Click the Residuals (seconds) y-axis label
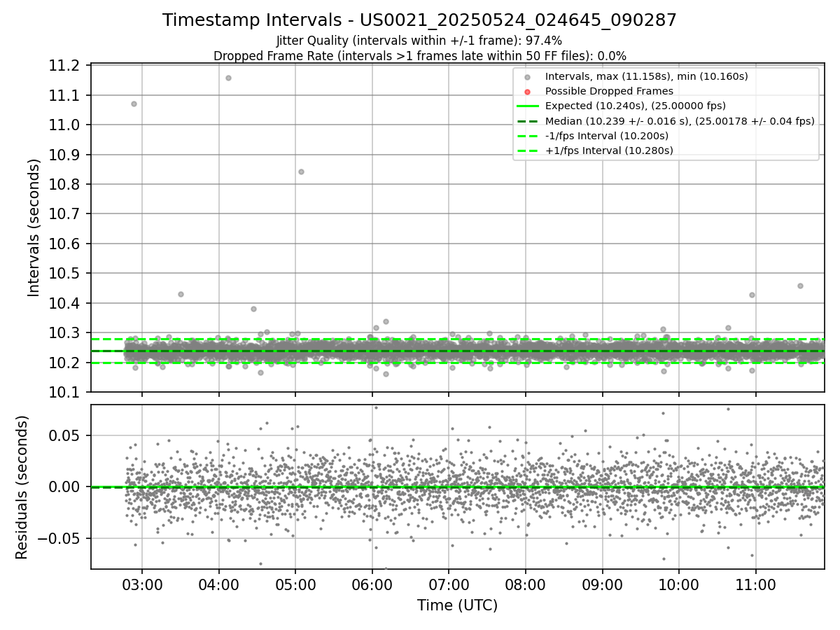This screenshot has height=630, width=840. click(22, 487)
